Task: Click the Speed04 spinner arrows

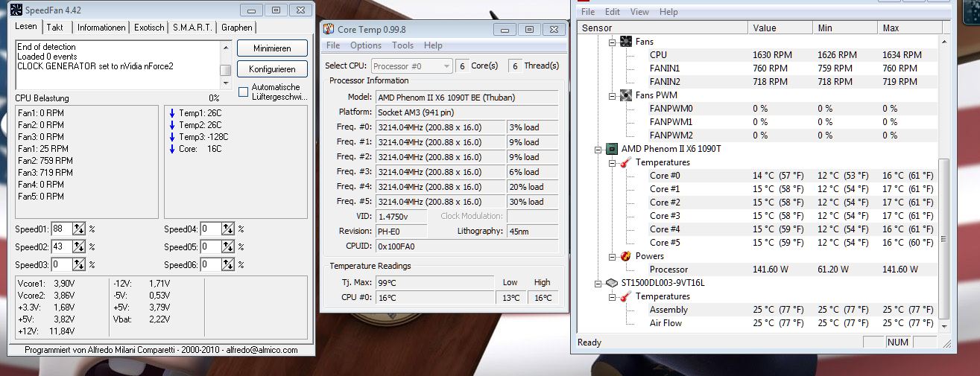Action: [x=228, y=229]
